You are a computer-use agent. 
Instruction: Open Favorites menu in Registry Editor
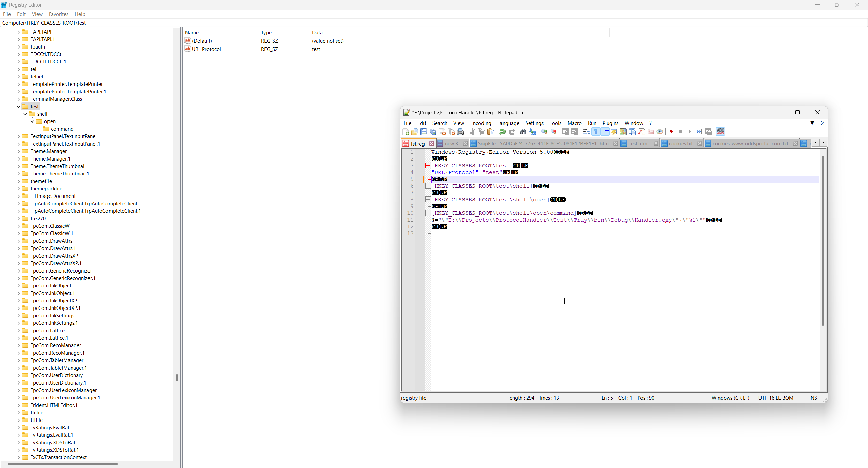click(x=58, y=14)
